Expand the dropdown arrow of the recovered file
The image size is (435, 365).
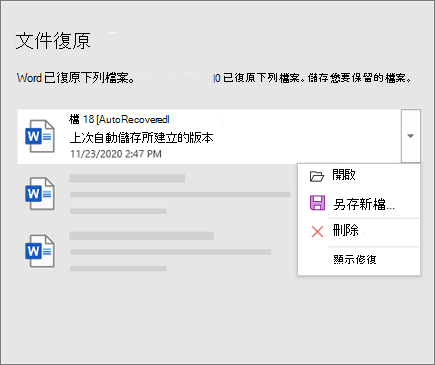(411, 136)
